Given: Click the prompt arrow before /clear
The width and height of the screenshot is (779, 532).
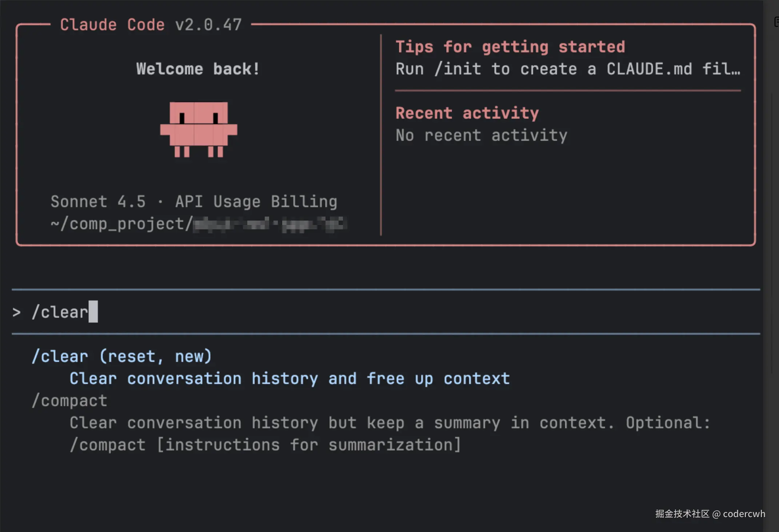Looking at the screenshot, I should [16, 312].
